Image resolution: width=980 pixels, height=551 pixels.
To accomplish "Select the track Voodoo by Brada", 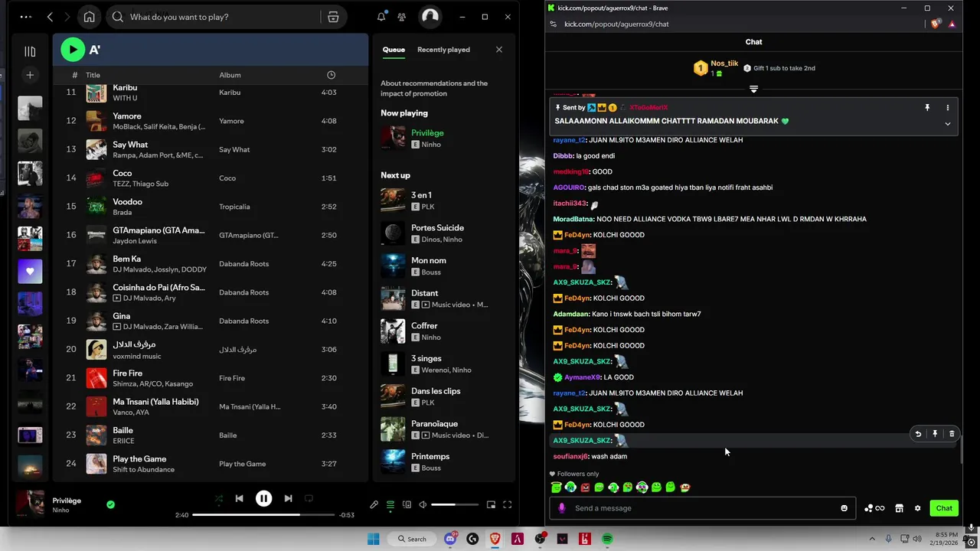I will [211, 207].
